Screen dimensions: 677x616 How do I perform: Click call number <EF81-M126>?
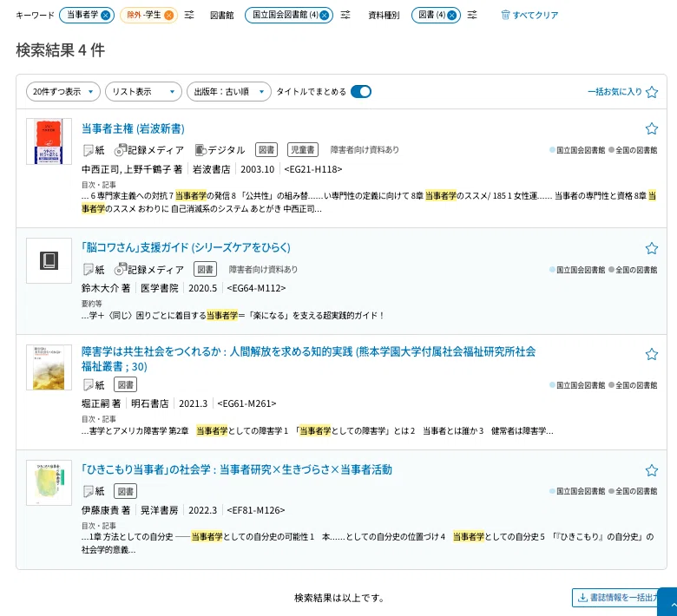point(255,510)
